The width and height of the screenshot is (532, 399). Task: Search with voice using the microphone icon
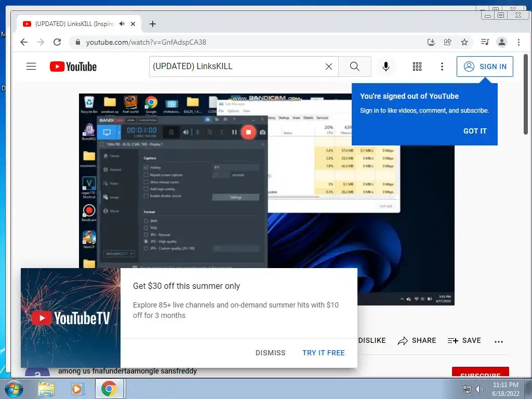click(x=386, y=66)
